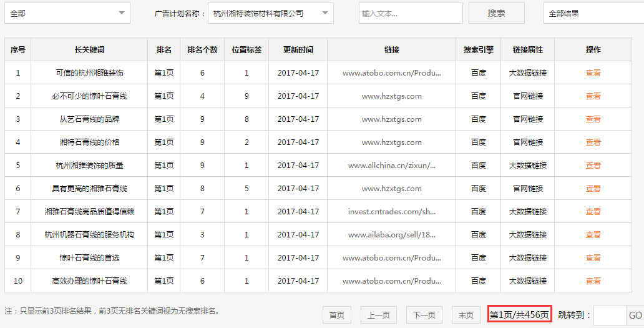This screenshot has height=328, width=644.
Task: Click keyword cell 高效办理的惊叶石膏线
Action: (x=89, y=281)
